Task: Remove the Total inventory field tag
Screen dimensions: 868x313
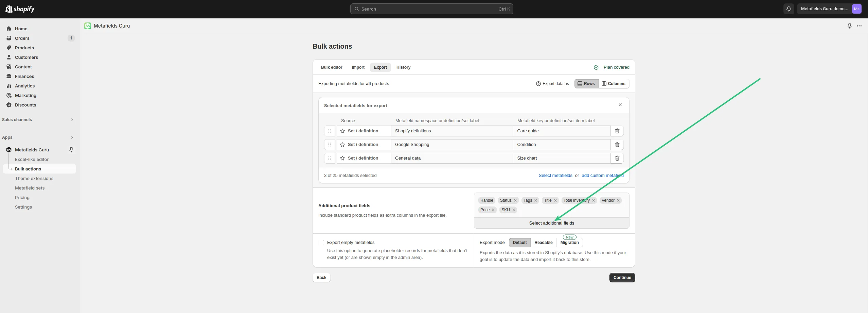Action: [594, 200]
